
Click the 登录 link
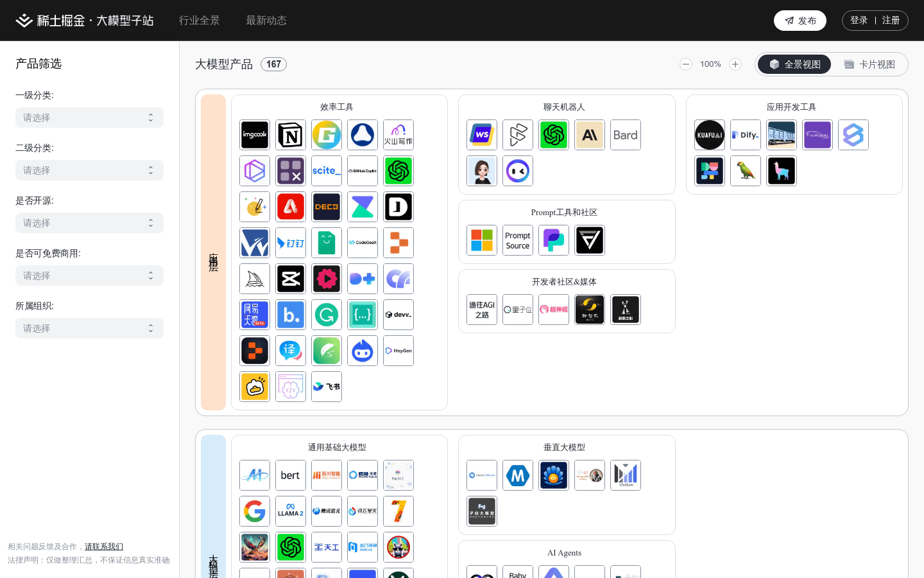click(x=859, y=21)
